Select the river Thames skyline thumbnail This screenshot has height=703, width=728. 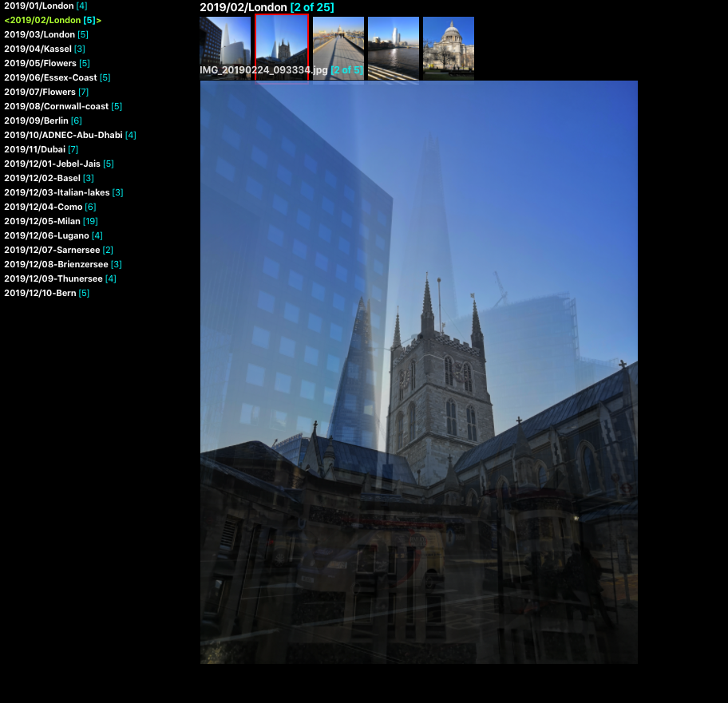pos(394,48)
